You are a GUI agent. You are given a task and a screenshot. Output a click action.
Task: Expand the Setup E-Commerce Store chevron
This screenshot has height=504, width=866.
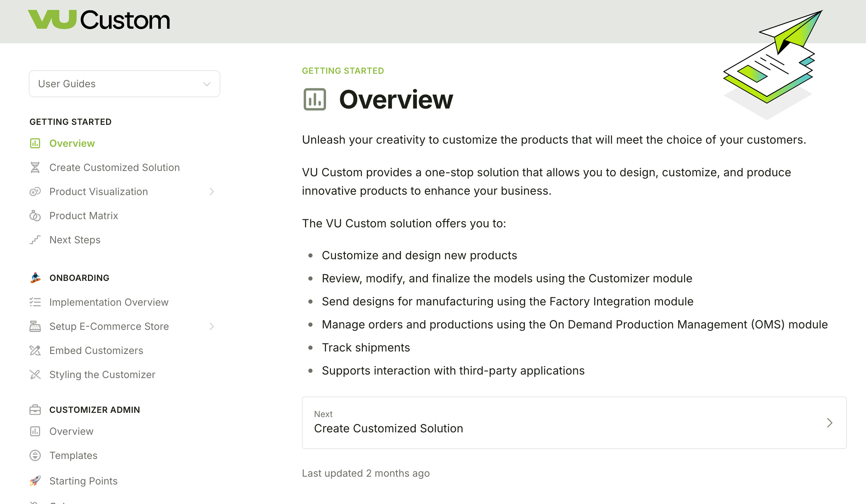212,326
